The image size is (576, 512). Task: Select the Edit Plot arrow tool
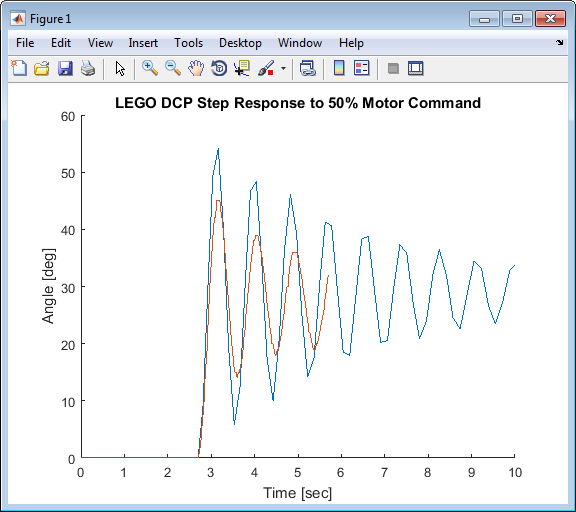pos(120,69)
